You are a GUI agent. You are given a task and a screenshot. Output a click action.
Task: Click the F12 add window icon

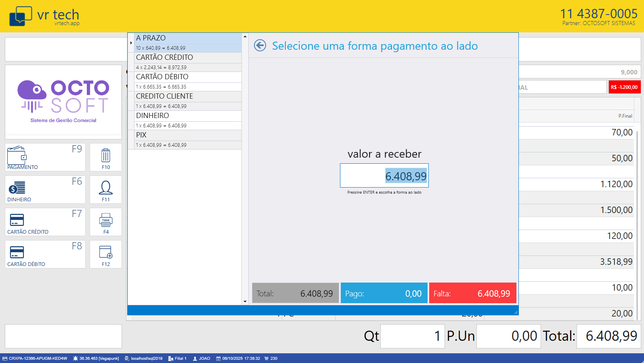[x=106, y=253]
